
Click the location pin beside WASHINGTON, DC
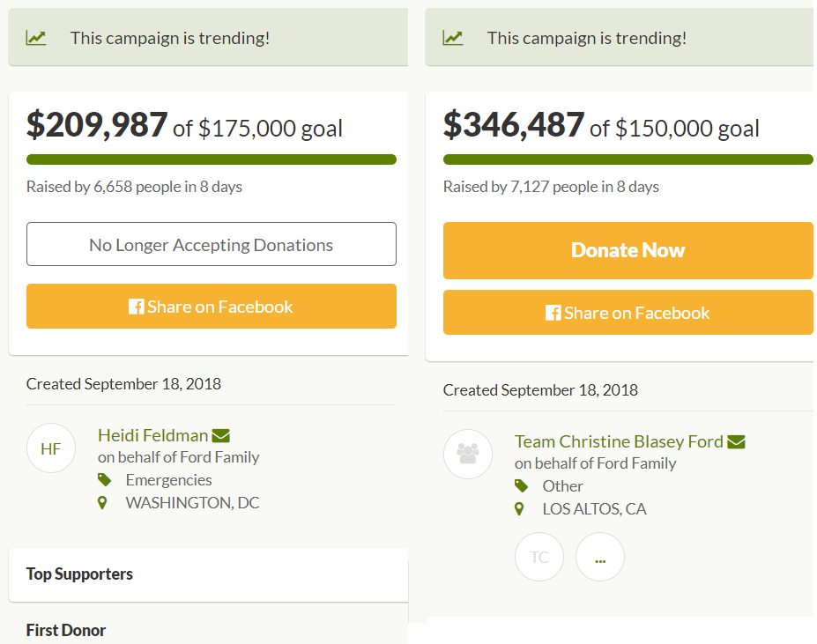[103, 503]
